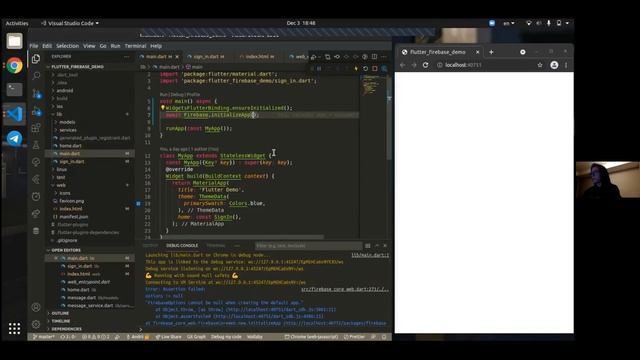This screenshot has width=640, height=360.
Task: Expand the android folder
Action: coord(64,91)
